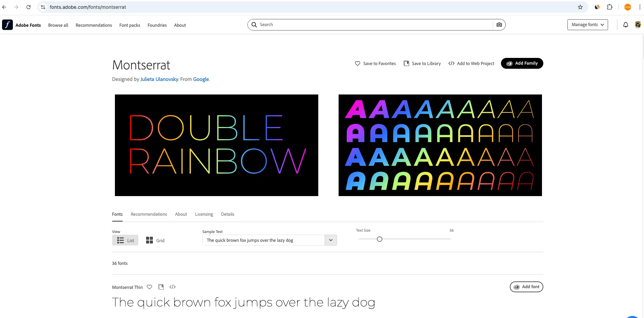
Task: Open Browse all in navigation
Action: [x=58, y=25]
